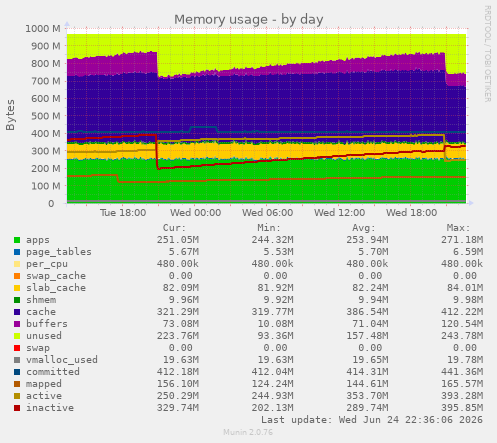The height and width of the screenshot is (443, 497).
Task: Click the 'mapped' legend label
Action: pos(44,384)
